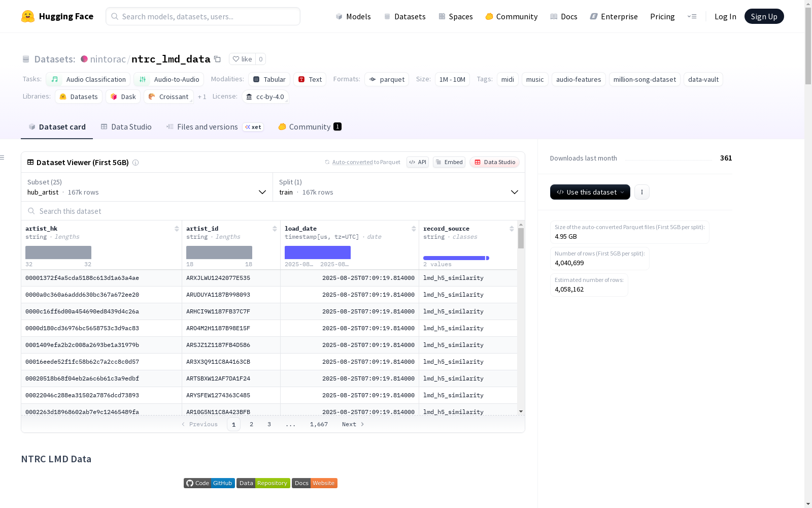The width and height of the screenshot is (812, 508).
Task: Sort the artist_id column
Action: (x=275, y=229)
